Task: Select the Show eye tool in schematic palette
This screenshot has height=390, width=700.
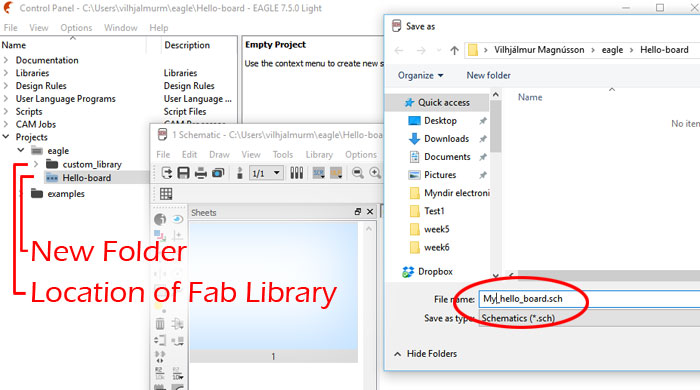Action: [178, 219]
